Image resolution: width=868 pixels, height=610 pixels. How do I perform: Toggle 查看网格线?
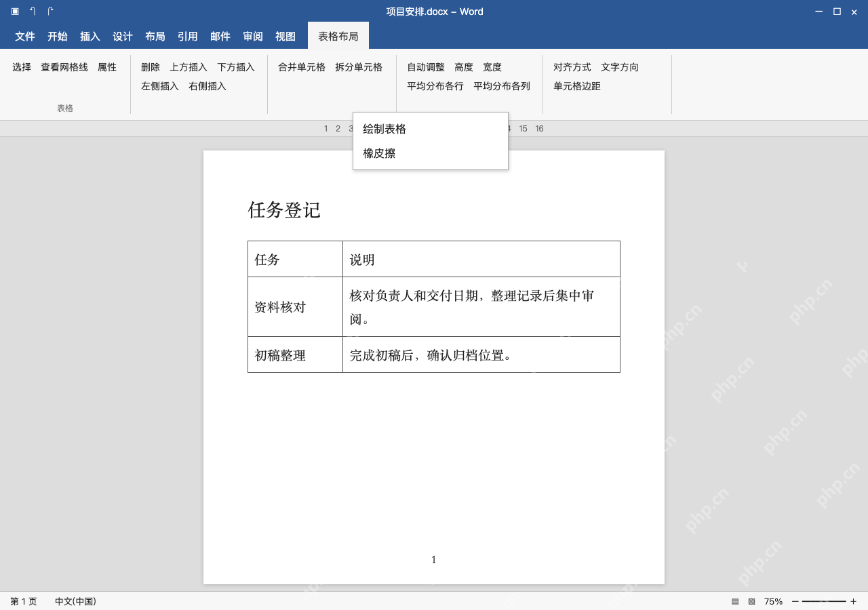(x=64, y=67)
